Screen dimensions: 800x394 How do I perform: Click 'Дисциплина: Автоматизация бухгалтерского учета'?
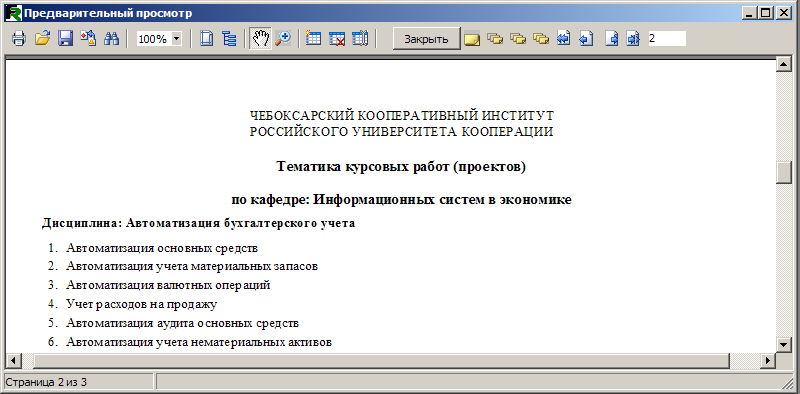[198, 224]
